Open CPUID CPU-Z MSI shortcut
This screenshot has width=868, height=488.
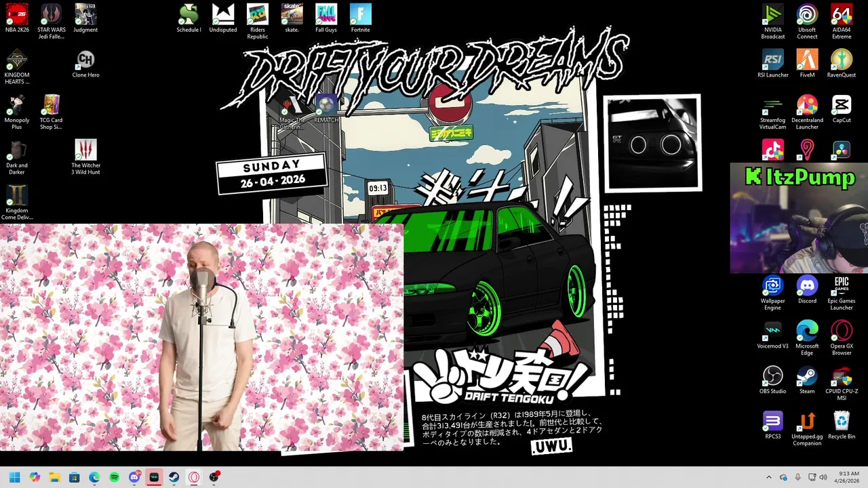842,384
